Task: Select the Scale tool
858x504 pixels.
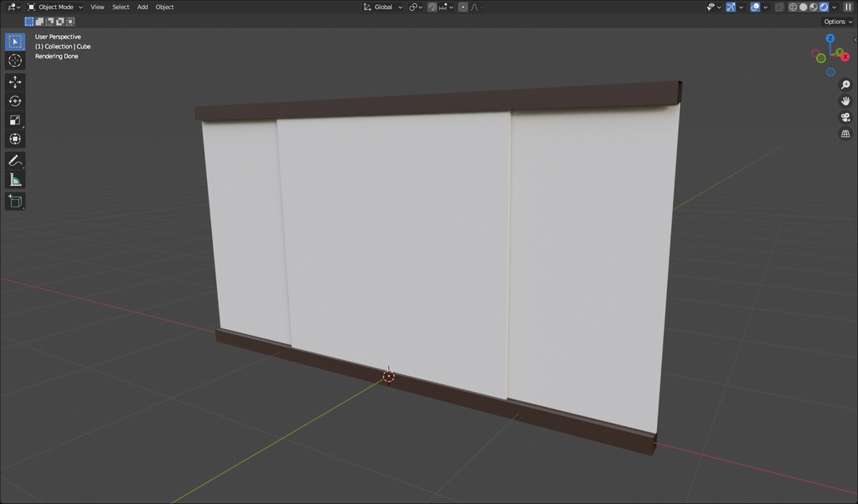Action: tap(15, 121)
